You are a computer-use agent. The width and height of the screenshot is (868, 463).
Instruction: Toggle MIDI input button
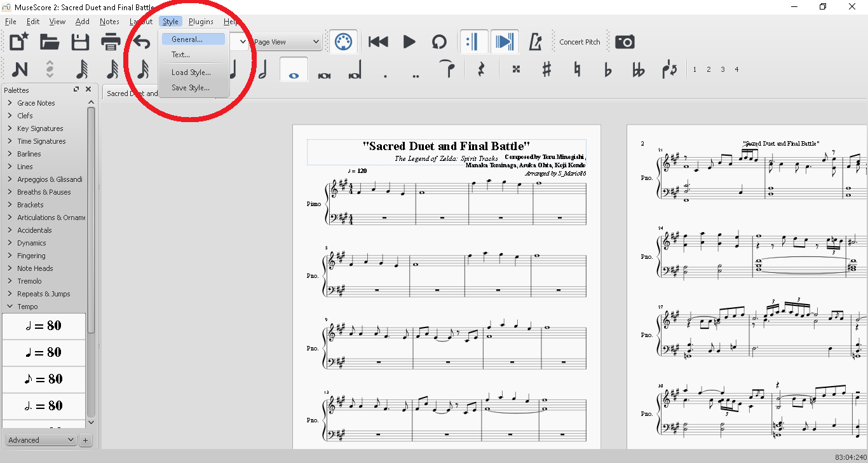click(x=343, y=42)
